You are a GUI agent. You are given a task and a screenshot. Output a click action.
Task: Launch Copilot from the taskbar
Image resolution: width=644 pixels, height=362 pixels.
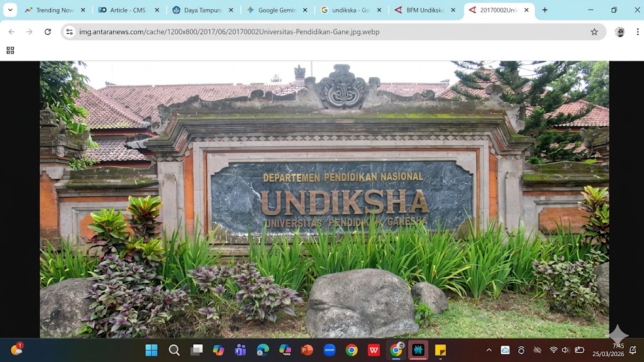point(218,350)
